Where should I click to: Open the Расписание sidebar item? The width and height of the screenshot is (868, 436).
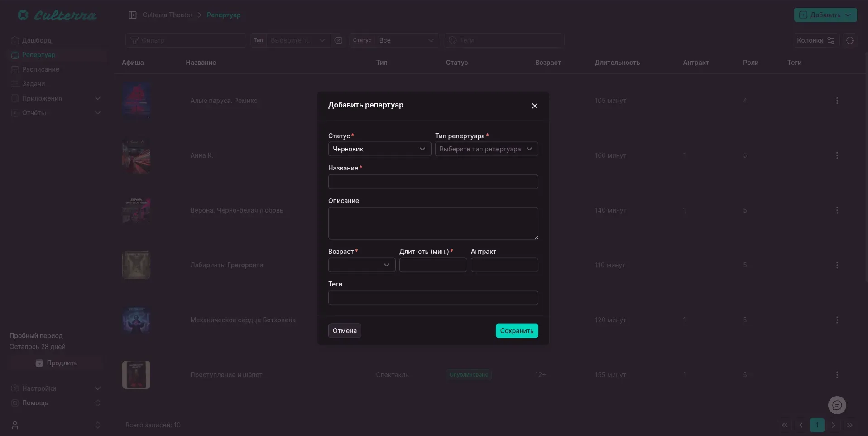(57, 69)
